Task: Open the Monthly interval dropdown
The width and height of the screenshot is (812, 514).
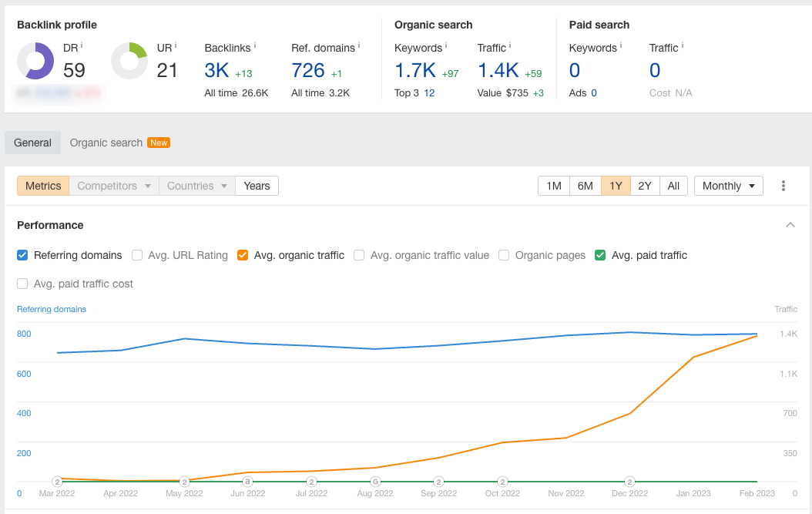Action: [x=728, y=186]
